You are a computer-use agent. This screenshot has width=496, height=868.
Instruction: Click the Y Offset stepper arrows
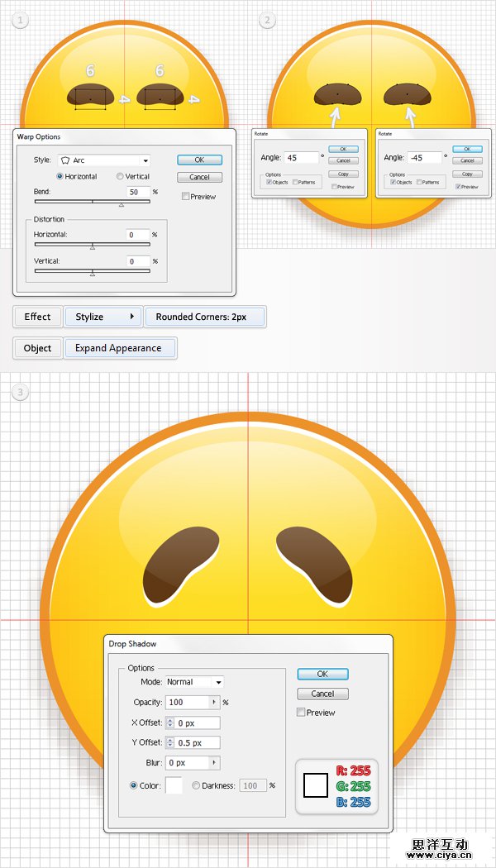click(170, 743)
